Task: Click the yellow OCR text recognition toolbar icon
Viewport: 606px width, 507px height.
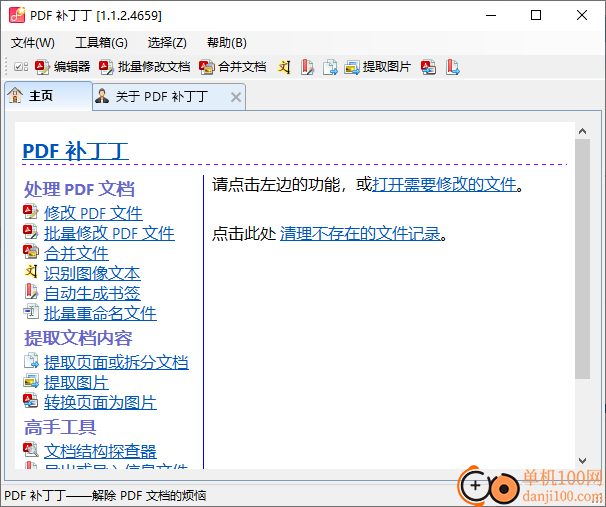Action: pyautogui.click(x=284, y=67)
